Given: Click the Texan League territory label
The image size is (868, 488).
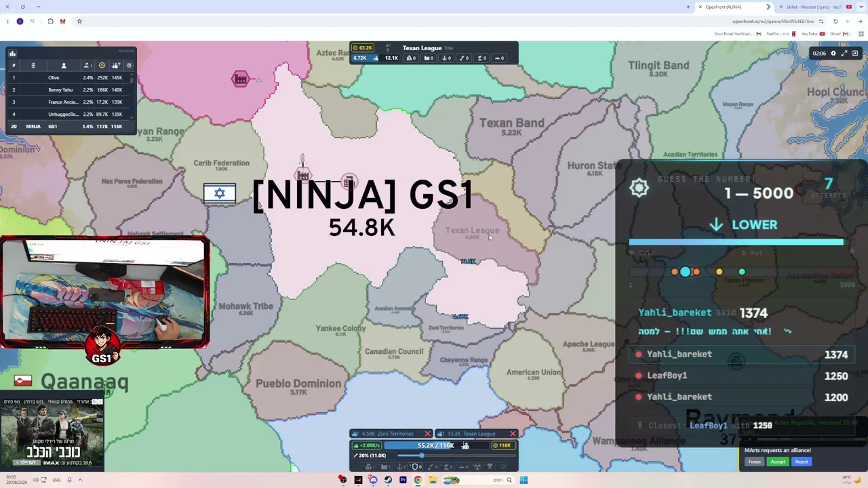Looking at the screenshot, I should 472,230.
